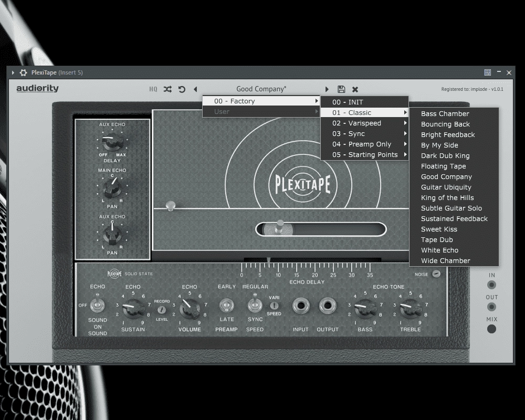Click the Aux Echo Delay knob
The width and height of the screenshot is (525, 420).
coord(112,142)
